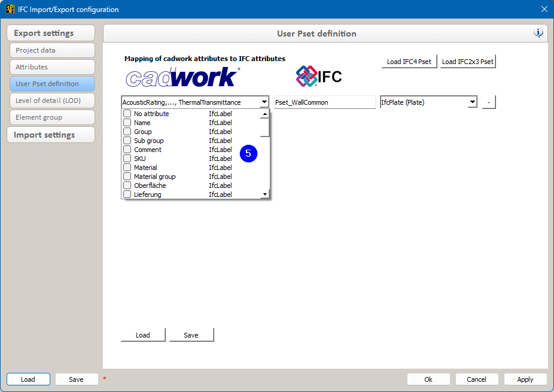Click the minus button to remove the row
The width and height of the screenshot is (554, 392).
coord(489,102)
